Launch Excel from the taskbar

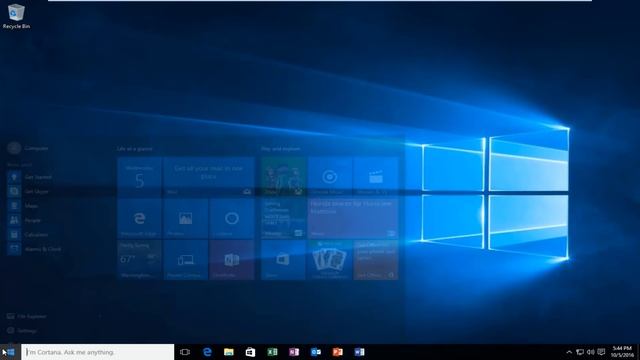(272, 352)
